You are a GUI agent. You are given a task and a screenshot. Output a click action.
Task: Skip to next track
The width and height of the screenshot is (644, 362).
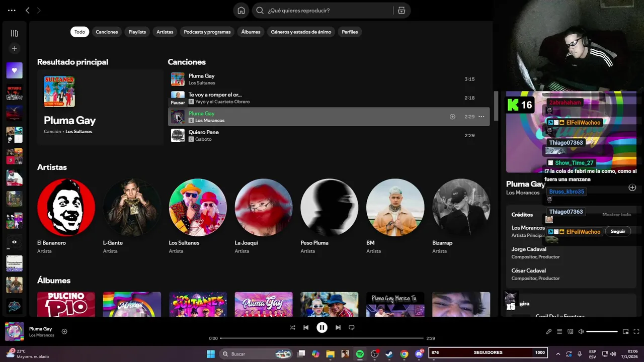pos(338,327)
